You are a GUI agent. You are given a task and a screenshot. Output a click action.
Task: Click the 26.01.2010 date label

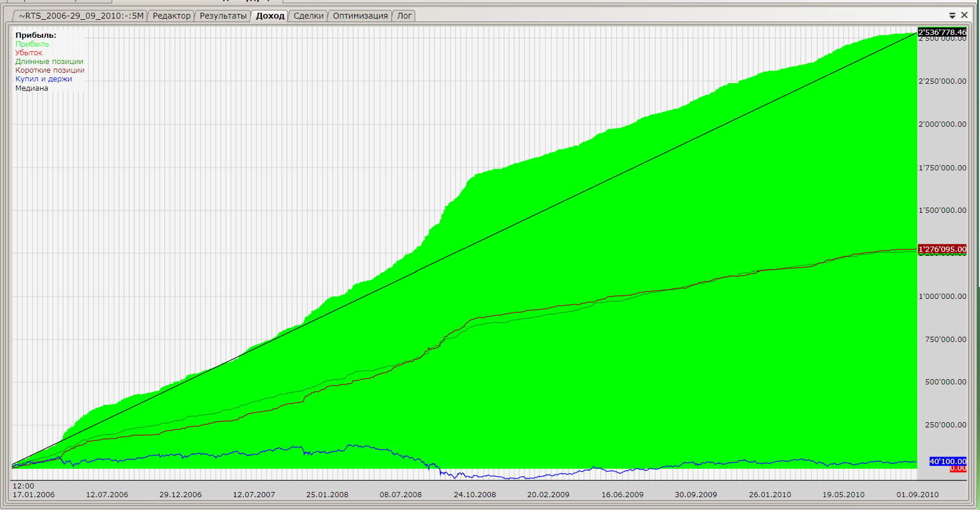point(770,495)
